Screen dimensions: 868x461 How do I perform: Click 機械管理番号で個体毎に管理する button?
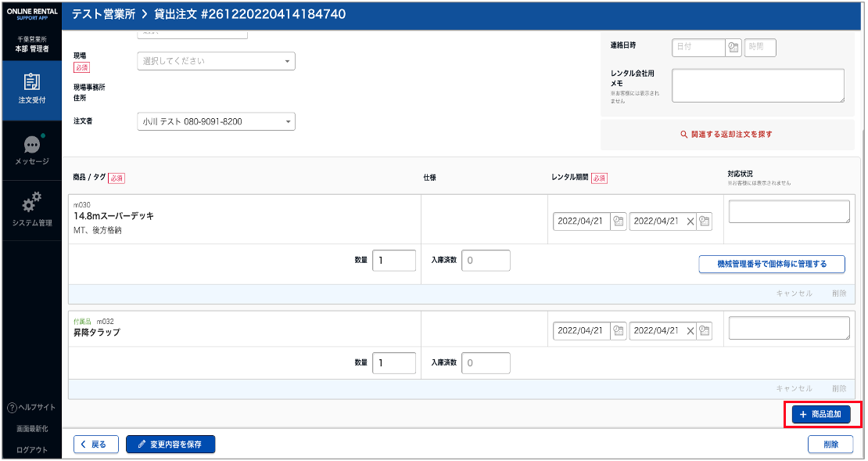pyautogui.click(x=771, y=265)
